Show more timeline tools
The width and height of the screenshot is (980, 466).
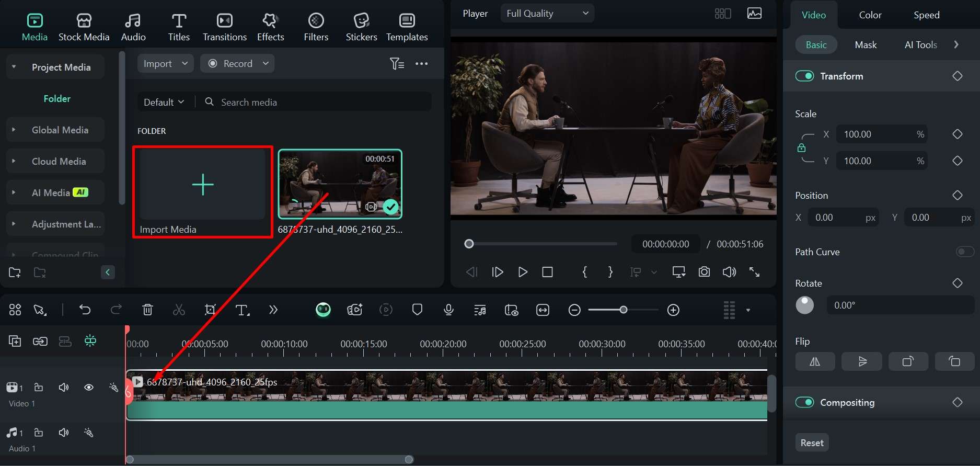click(273, 310)
